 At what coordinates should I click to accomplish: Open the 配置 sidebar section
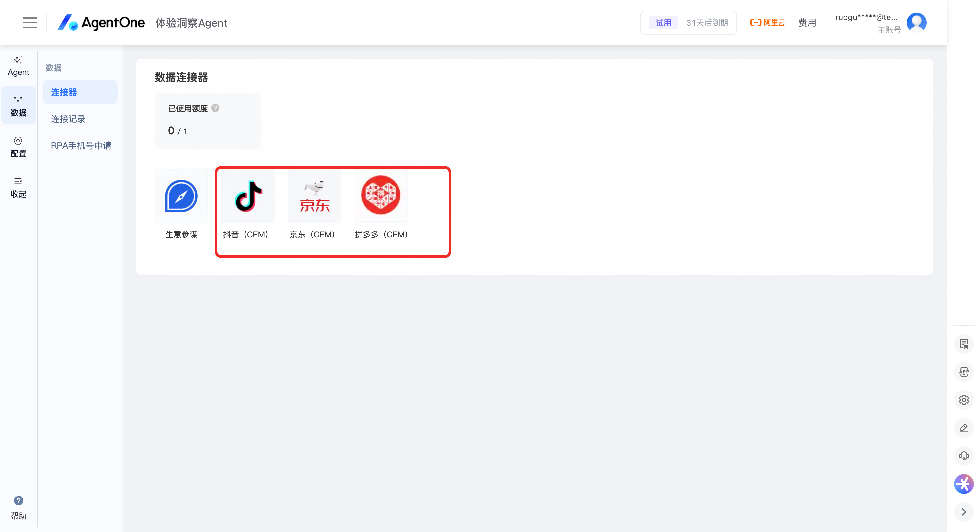pos(18,147)
